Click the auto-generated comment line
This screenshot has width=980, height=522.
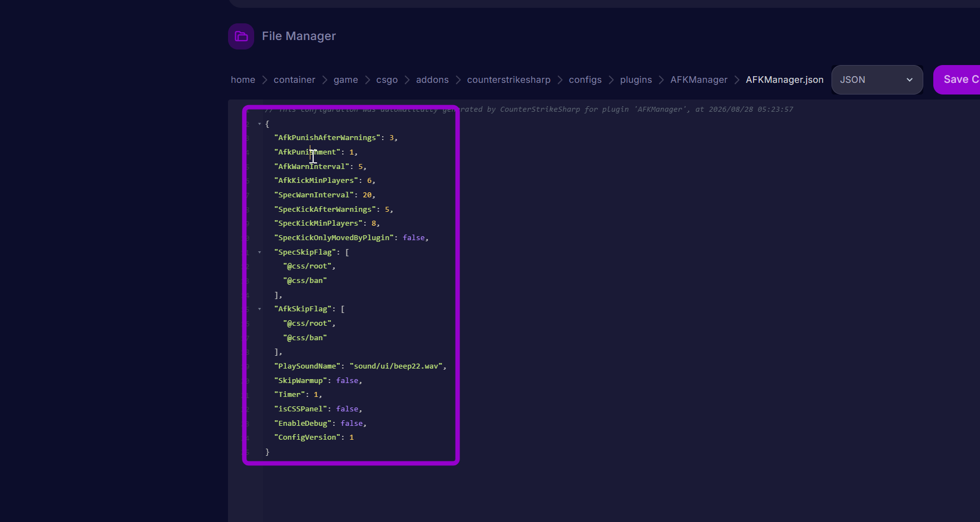(529, 110)
